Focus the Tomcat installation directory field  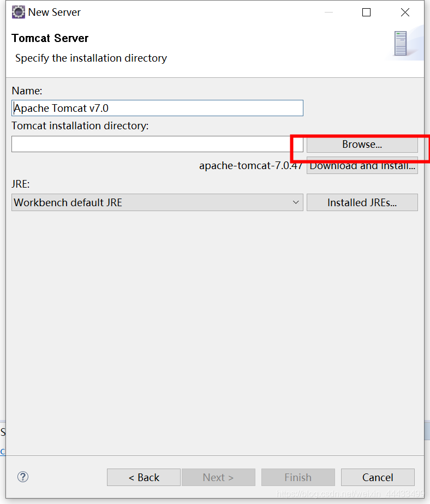click(157, 144)
